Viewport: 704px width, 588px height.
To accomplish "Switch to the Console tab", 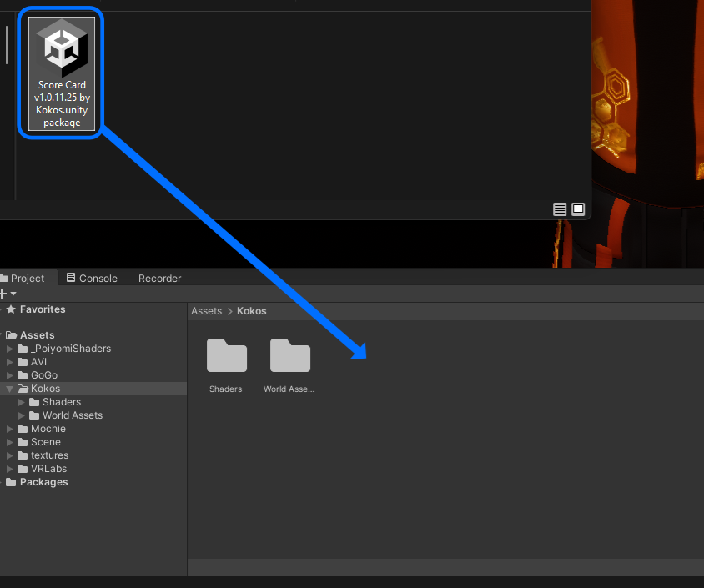I will (x=92, y=278).
